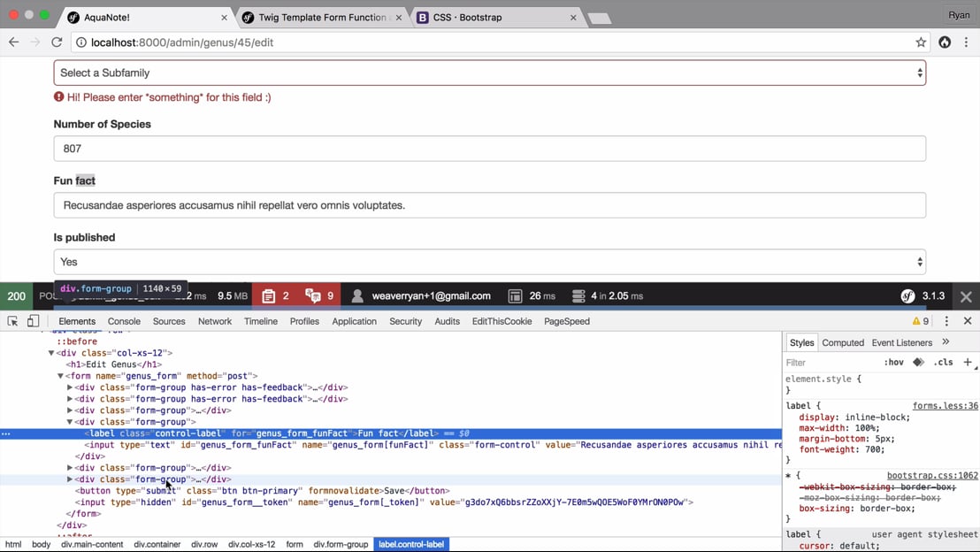Click the 9.5 MB memory panel
Image resolution: width=980 pixels, height=552 pixels.
[233, 296]
